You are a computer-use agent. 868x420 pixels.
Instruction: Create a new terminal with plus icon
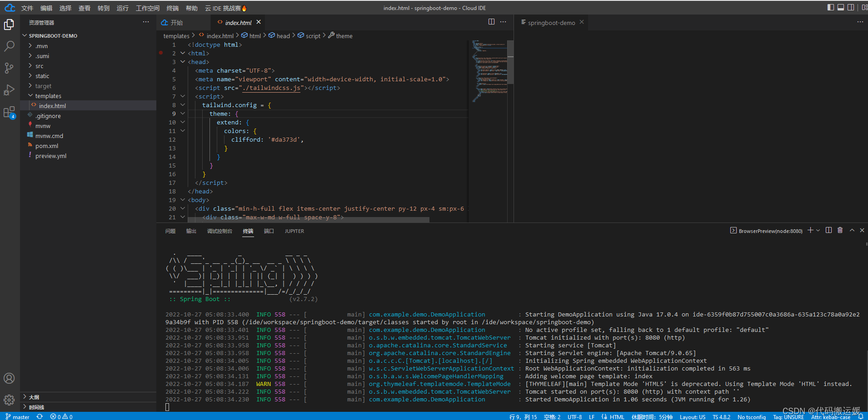[810, 230]
